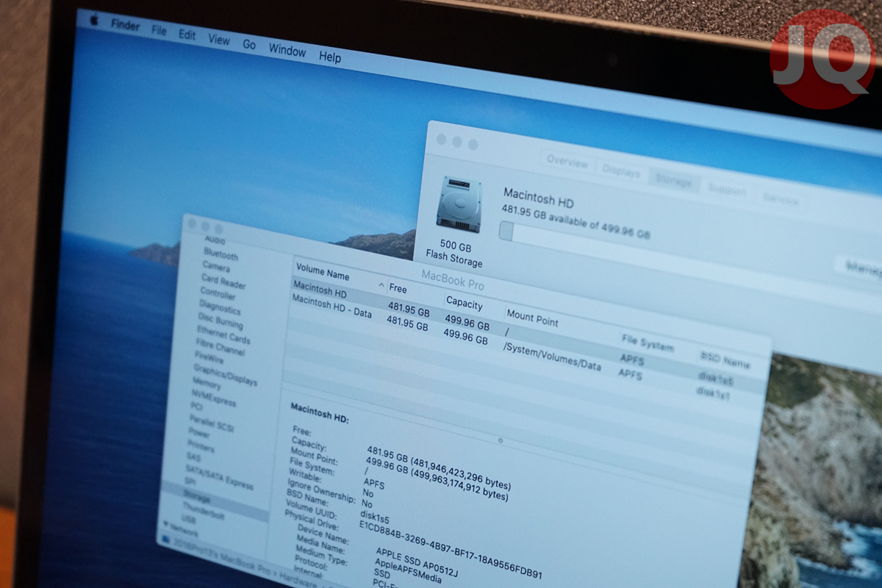Sort by File System column header
The width and height of the screenshot is (882, 588).
(x=647, y=342)
